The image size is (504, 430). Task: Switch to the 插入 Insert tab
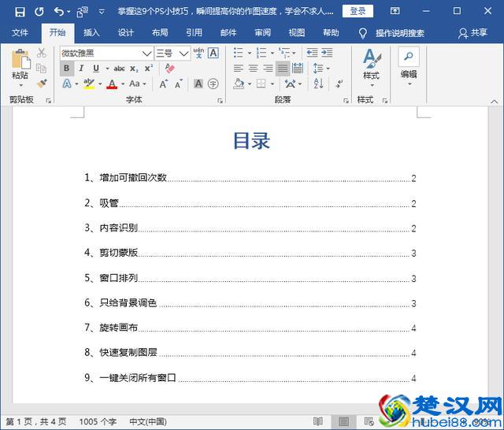tap(91, 33)
